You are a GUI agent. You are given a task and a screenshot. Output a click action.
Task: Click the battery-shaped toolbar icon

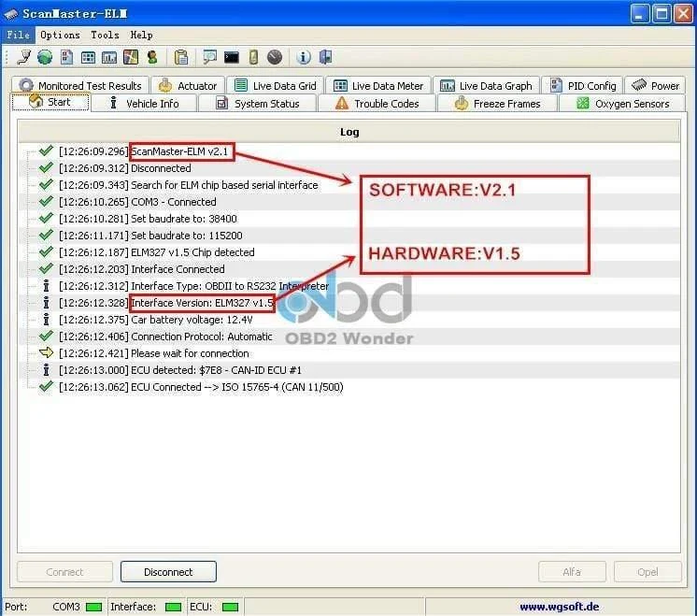[253, 57]
